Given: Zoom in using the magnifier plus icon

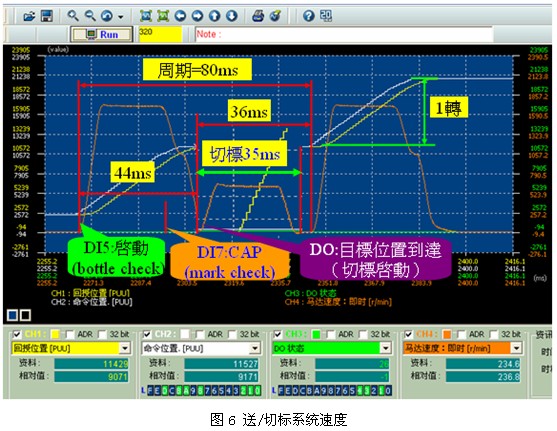Looking at the screenshot, I should click(x=73, y=16).
